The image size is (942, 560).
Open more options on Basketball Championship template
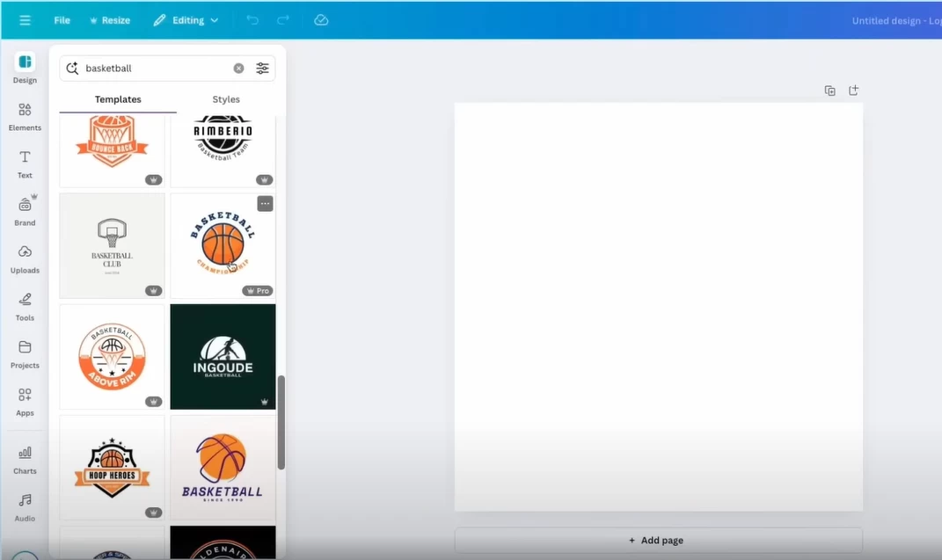(x=265, y=204)
